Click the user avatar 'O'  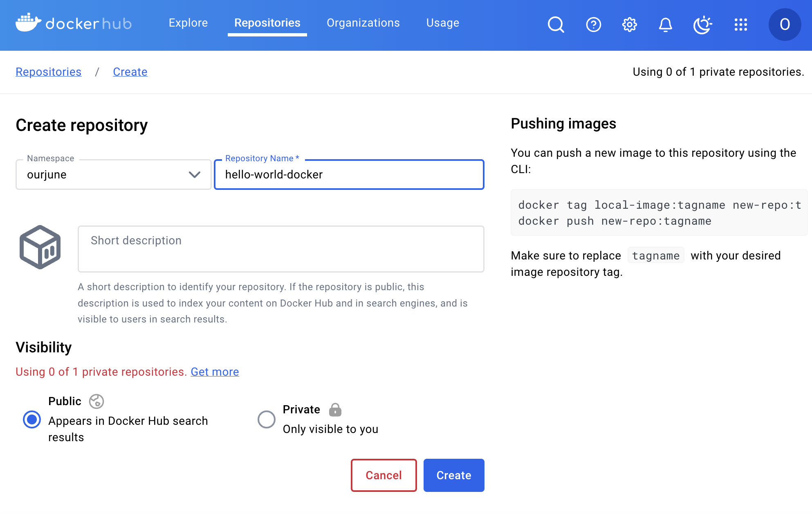point(784,25)
